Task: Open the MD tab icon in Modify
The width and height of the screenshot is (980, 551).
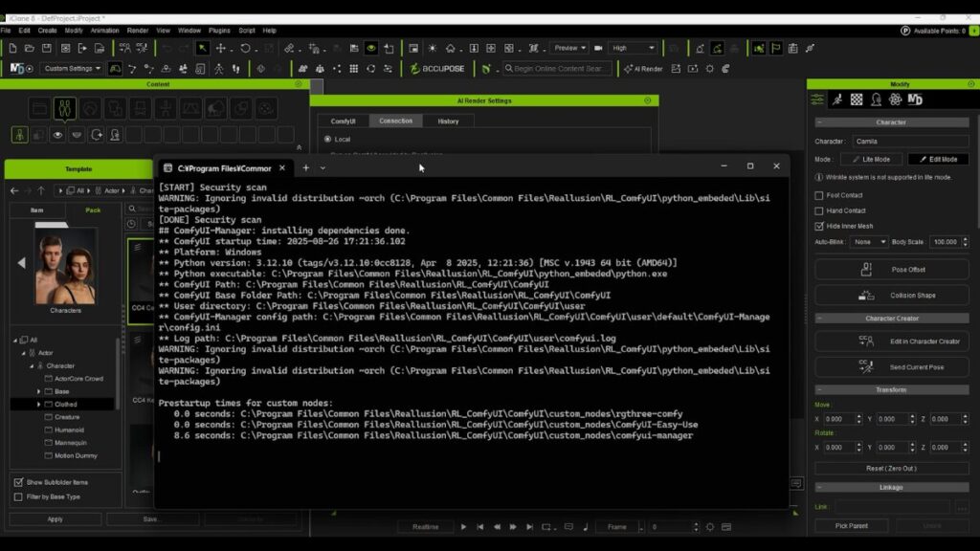Action: (x=915, y=99)
